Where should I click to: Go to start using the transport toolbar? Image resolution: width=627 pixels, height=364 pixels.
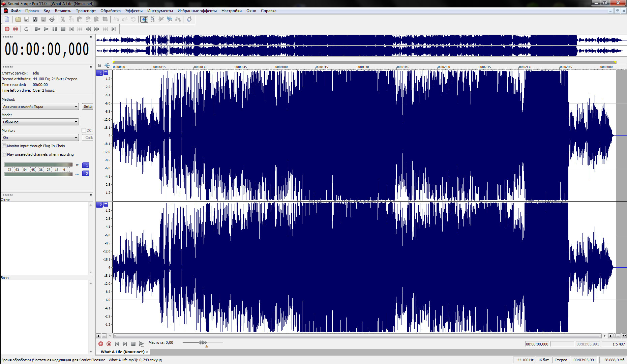click(71, 29)
